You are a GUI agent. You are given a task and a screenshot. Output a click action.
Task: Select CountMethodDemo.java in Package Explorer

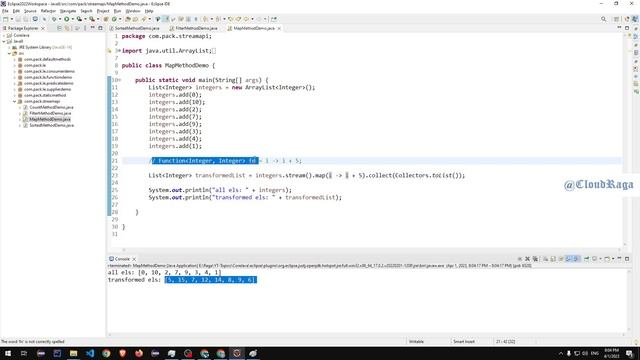51,107
